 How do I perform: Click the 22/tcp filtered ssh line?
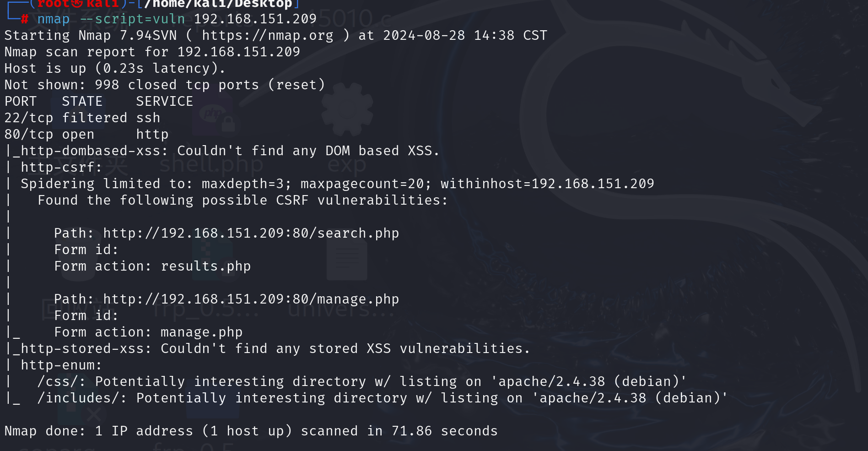(82, 118)
